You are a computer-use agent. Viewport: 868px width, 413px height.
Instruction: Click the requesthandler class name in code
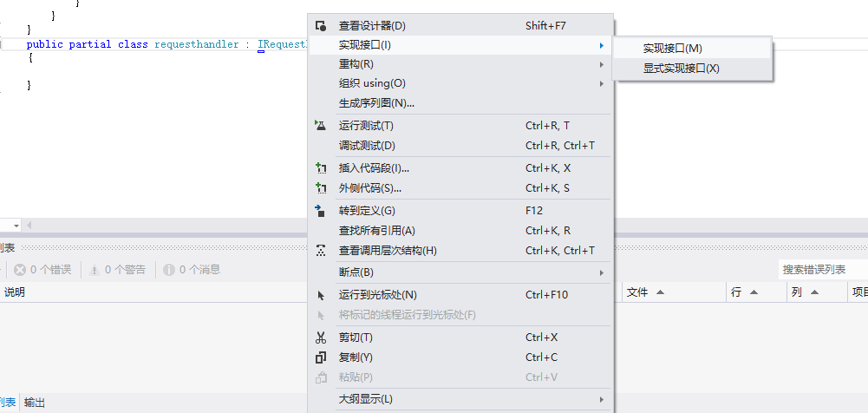(197, 44)
